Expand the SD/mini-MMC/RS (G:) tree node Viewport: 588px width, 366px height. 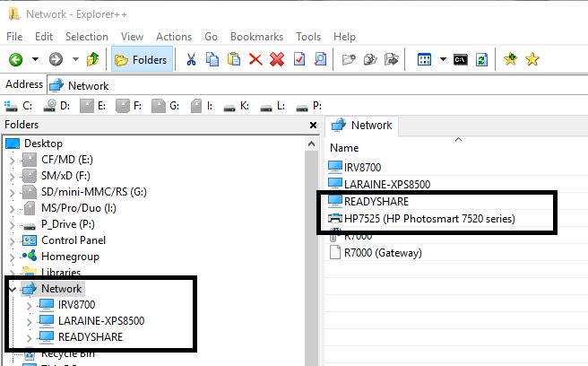click(x=12, y=193)
